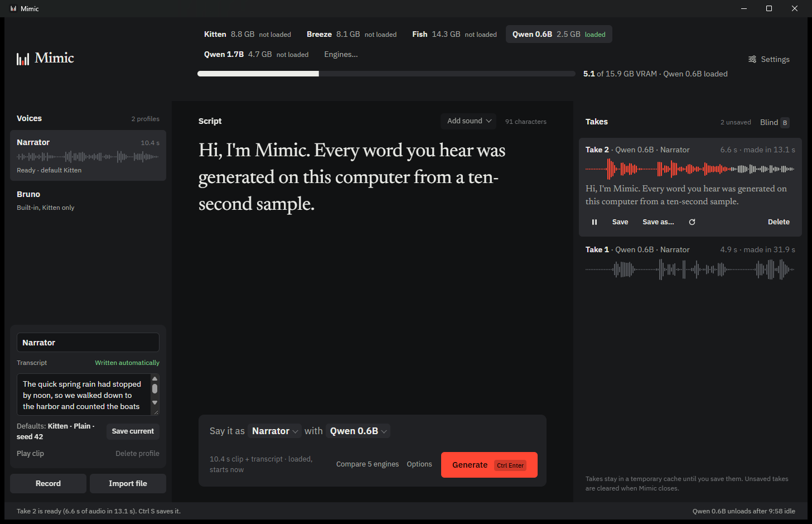Image resolution: width=812 pixels, height=524 pixels.
Task: Open Compare 5 engines
Action: (x=368, y=464)
